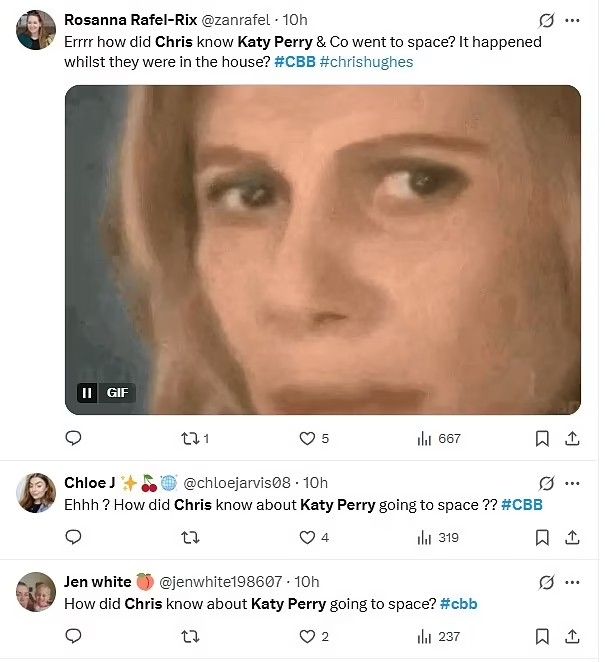Like Chloe J's tweet
This screenshot has width=605, height=662.
coord(308,537)
